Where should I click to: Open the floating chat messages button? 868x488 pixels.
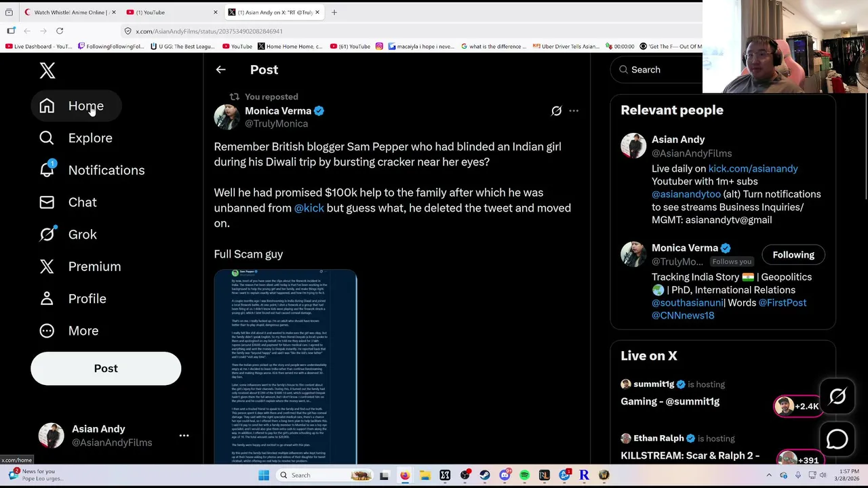click(837, 439)
